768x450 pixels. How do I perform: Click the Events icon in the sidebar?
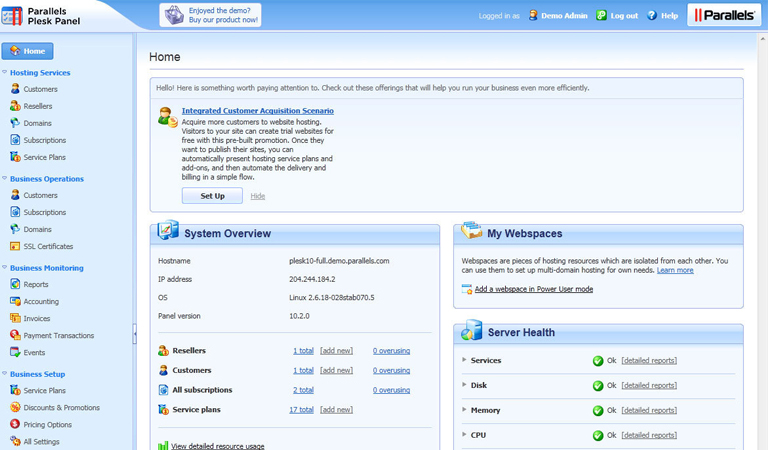(x=15, y=352)
